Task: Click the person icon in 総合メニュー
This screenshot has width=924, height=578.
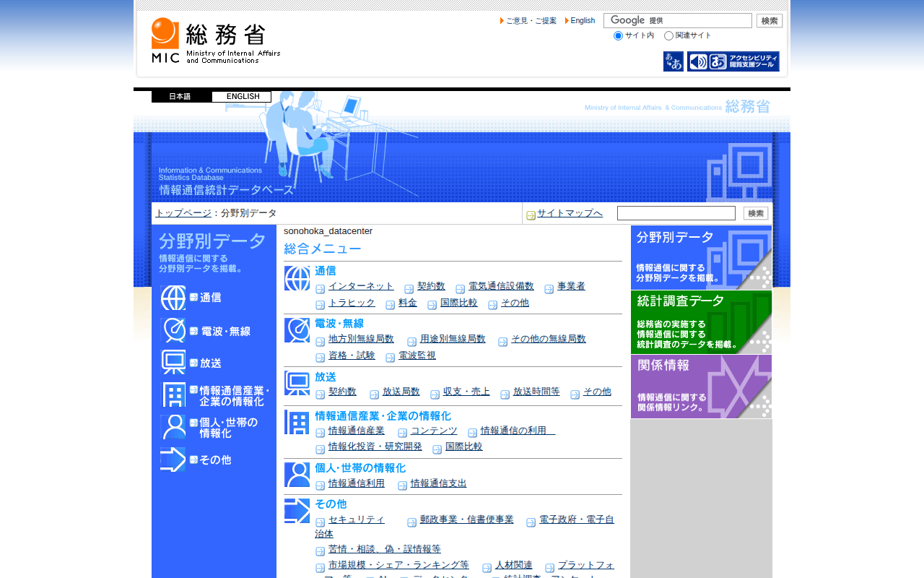Action: 297,475
